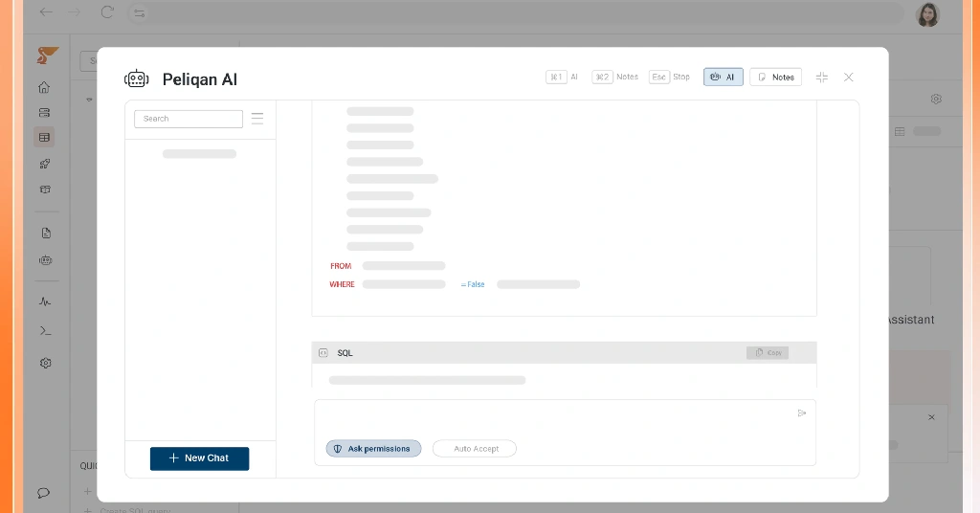Screen dimensions: 980x513
Task: Open the settings gear in background sidebar
Action: pos(46,363)
